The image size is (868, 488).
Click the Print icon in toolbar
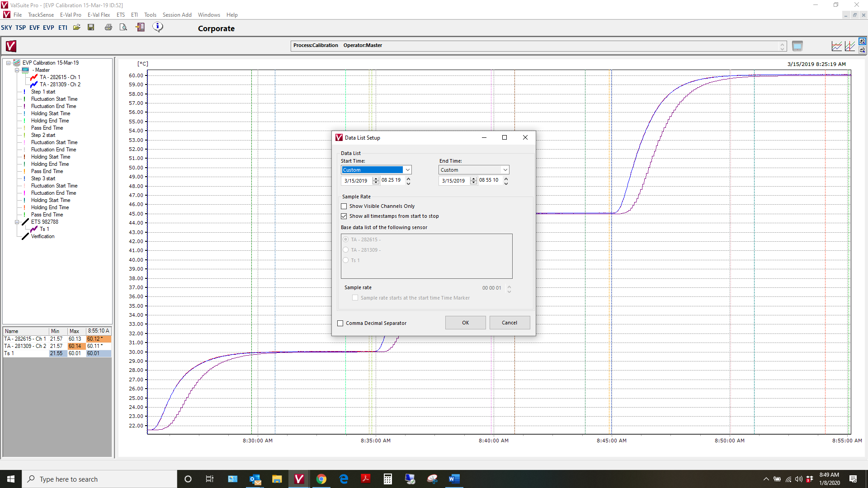click(x=108, y=27)
